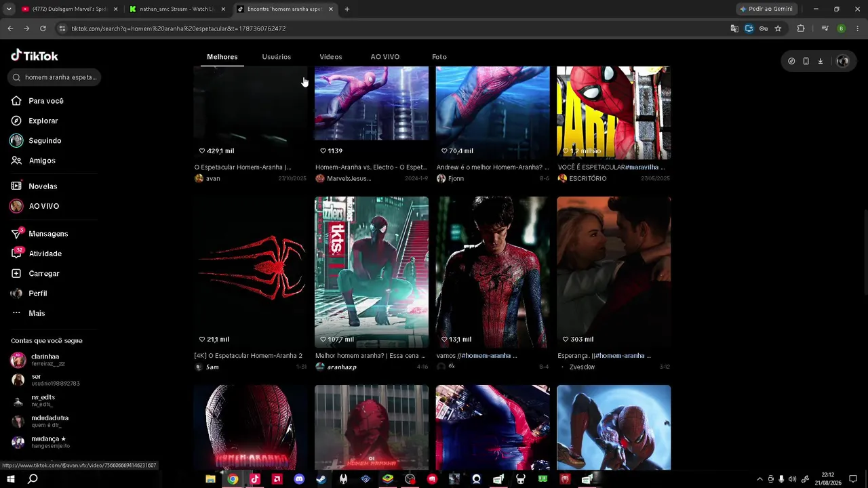Open followed account rw_edts
868x488 pixels.
tap(43, 397)
